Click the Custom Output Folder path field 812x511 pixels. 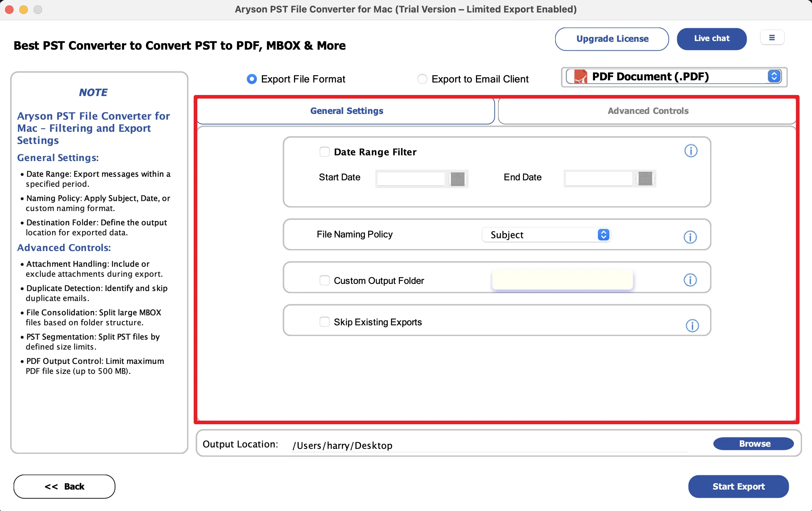[562, 280]
